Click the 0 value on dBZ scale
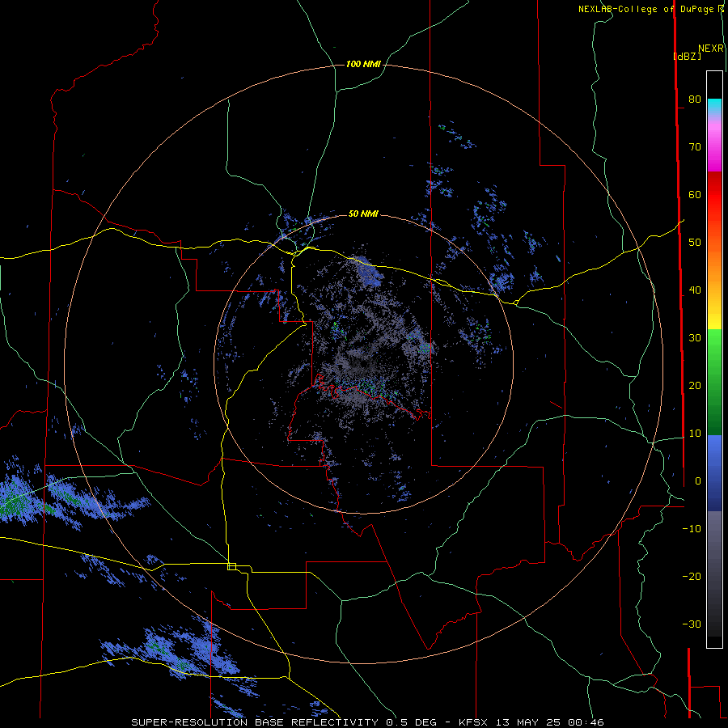 698,481
